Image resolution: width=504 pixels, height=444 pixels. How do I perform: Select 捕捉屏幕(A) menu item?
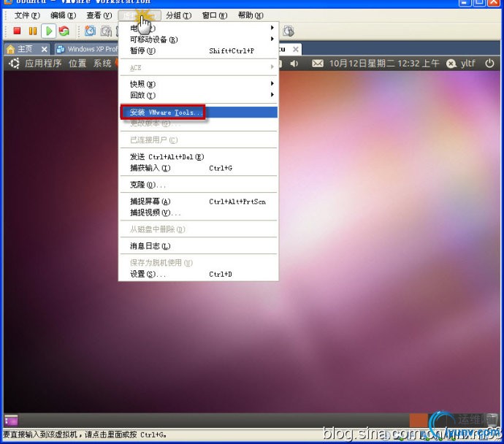click(199, 202)
